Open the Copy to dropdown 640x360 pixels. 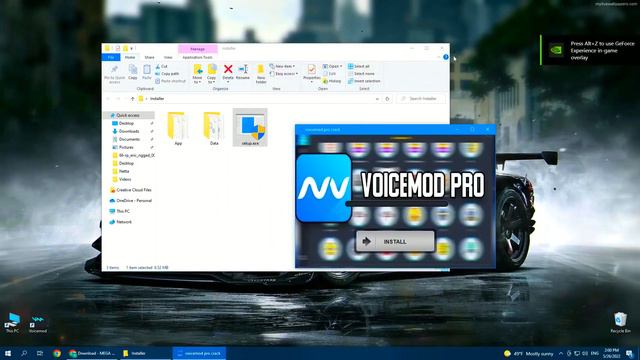(211, 74)
